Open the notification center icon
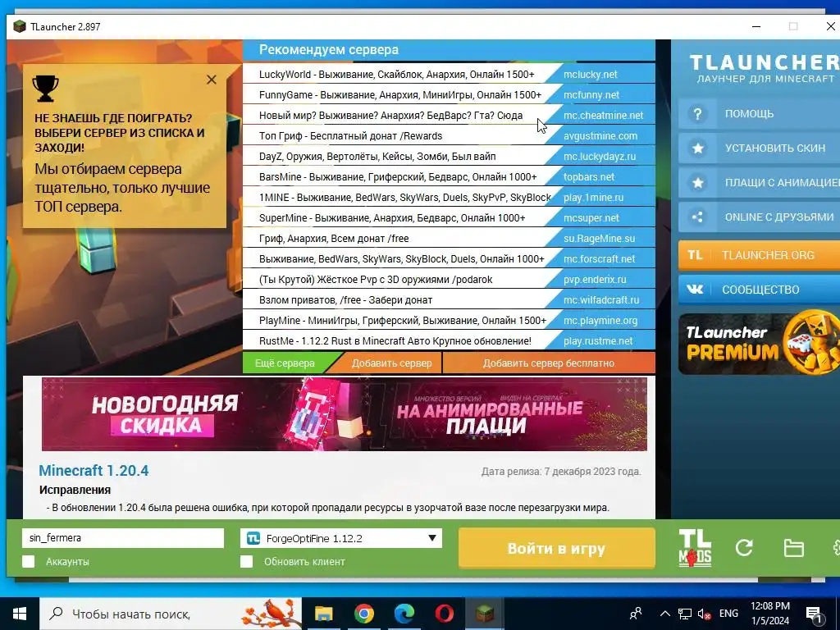Image resolution: width=840 pixels, height=630 pixels. (x=815, y=614)
